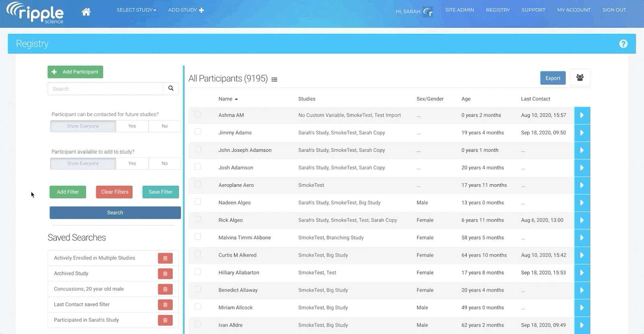Open the help question mark icon
Screen dimensions: 644x334
point(623,44)
